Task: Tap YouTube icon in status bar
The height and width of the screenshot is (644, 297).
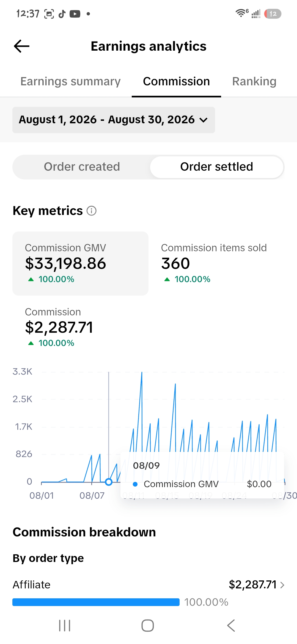Action: (x=75, y=14)
